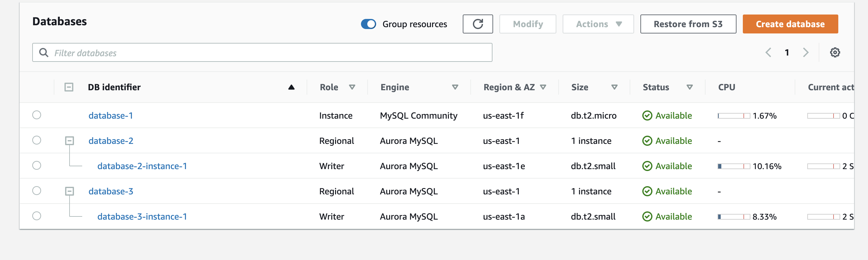Open the database-2-instance-1 link
The width and height of the screenshot is (868, 260).
coord(142,166)
